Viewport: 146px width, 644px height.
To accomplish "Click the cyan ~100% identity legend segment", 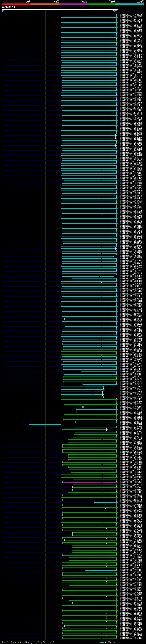I will coord(130,4).
